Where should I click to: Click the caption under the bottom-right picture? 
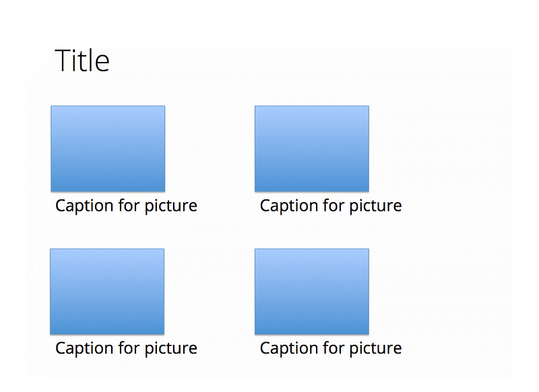(331, 348)
